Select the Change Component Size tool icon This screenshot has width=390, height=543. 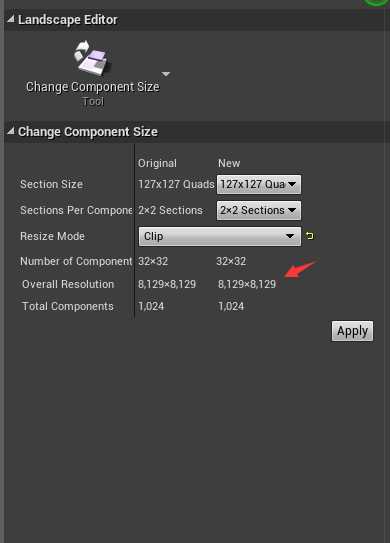point(92,58)
